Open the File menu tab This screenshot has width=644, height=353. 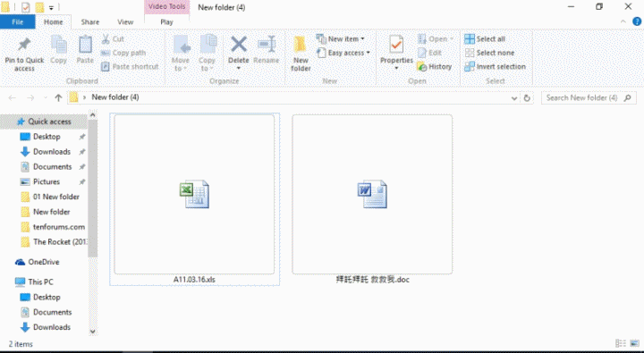[x=18, y=22]
